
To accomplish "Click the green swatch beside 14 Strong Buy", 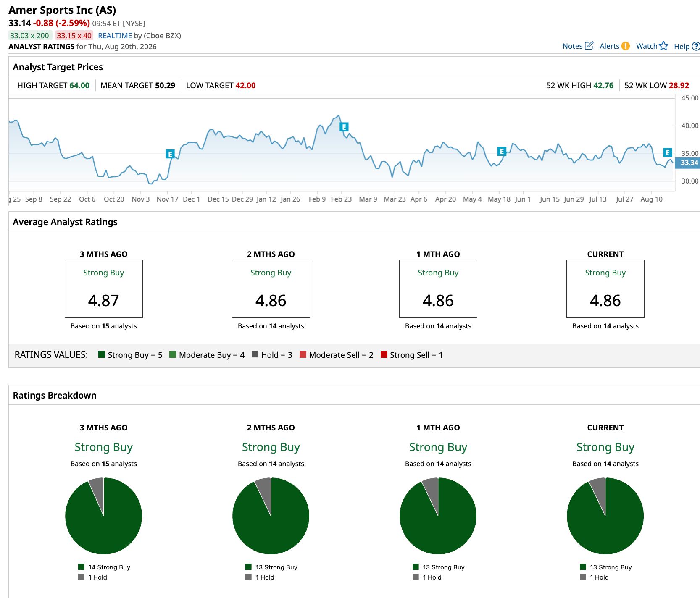I will (81, 567).
